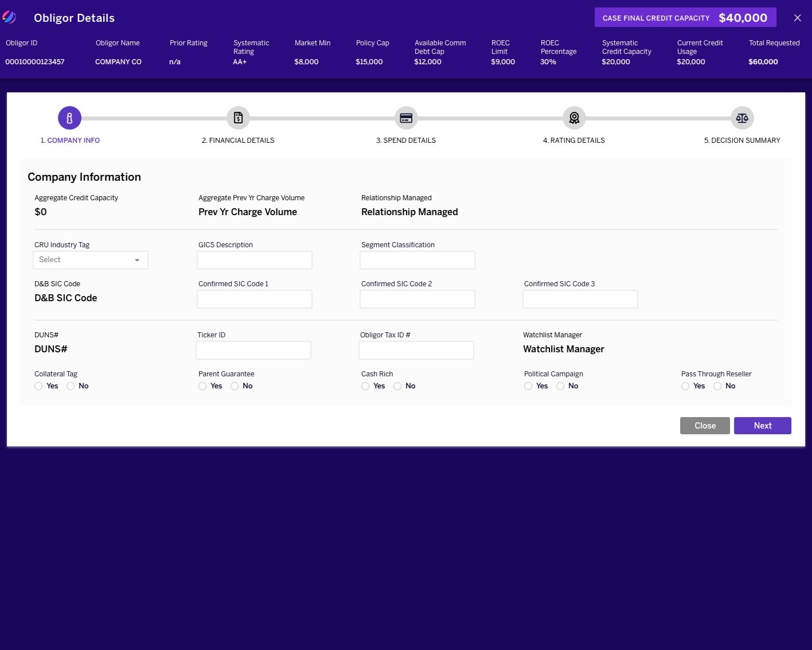Click the Available Comm Debt Cap $12,000

428,62
